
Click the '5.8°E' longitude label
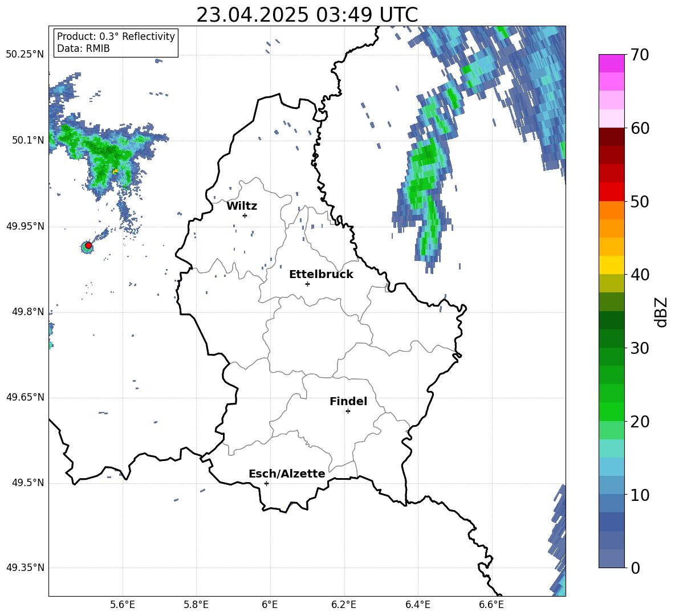[196, 605]
